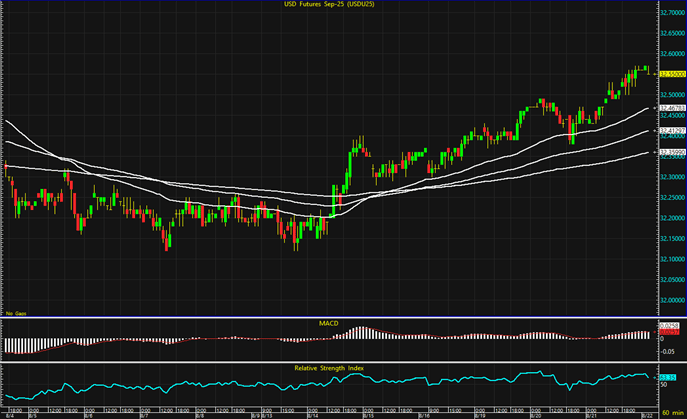The height and width of the screenshot is (419, 687).
Task: Click the -0.05 label on MACD axis
Action: [667, 352]
